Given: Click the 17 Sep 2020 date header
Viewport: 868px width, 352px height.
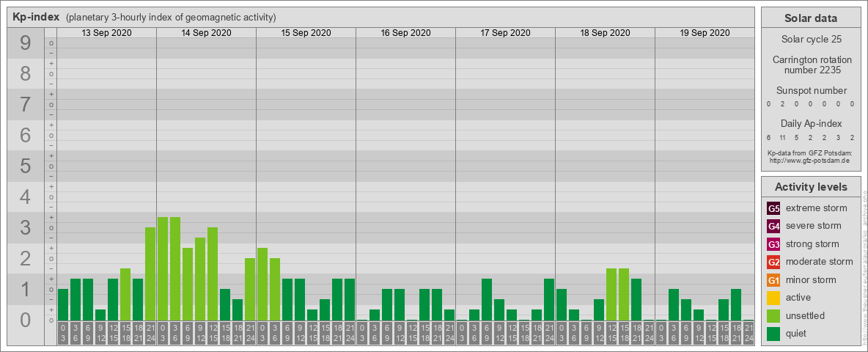Looking at the screenshot, I should tap(505, 33).
